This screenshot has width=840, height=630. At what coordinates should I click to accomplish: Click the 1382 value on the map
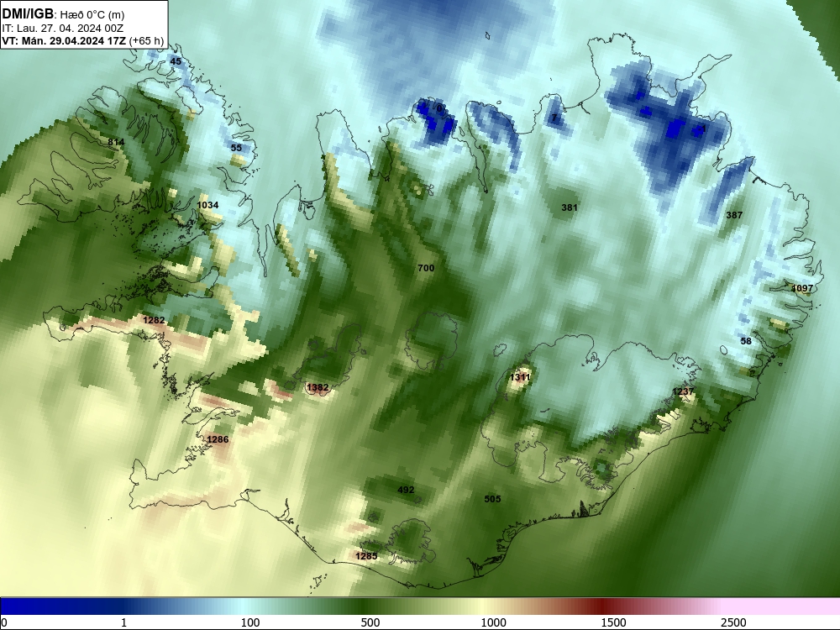(318, 387)
